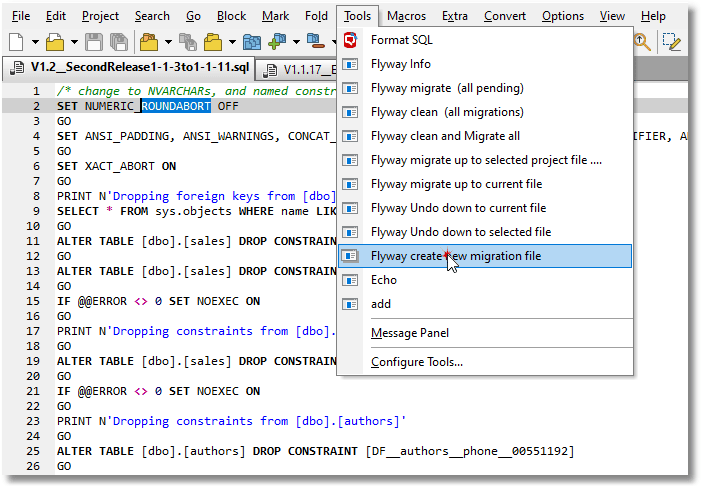Click the Open Project folder icon
The image size is (702, 489).
tap(149, 43)
